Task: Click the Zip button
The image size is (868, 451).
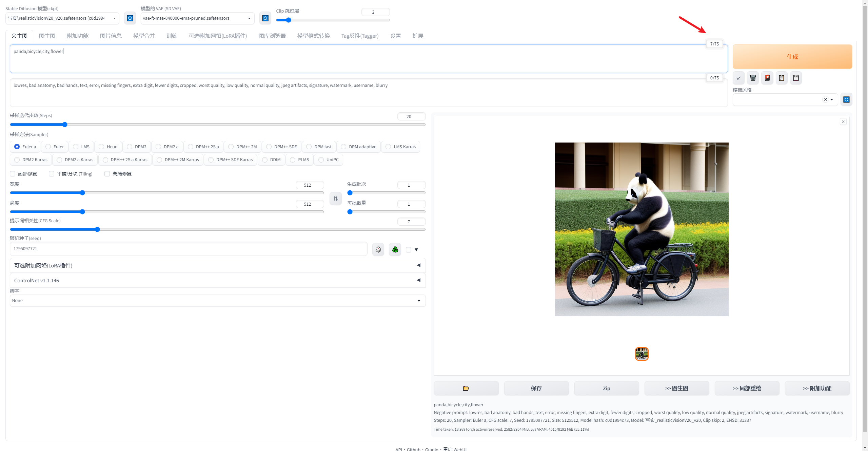Action: coord(606,388)
